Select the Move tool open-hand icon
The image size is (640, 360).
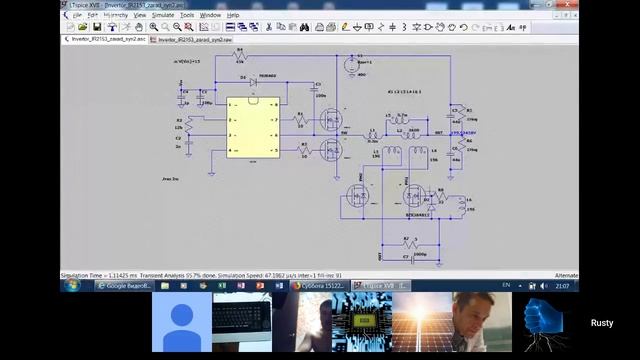(x=440, y=27)
